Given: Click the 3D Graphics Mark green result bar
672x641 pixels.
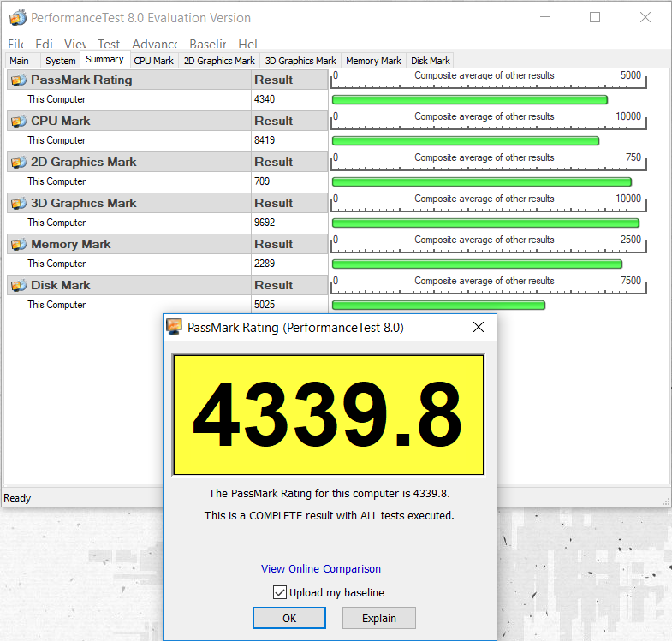Looking at the screenshot, I should pos(485,223).
